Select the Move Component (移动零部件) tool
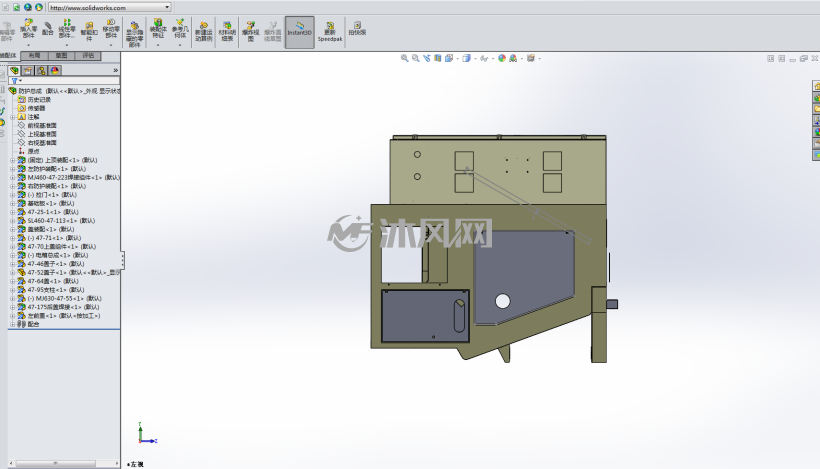The image size is (820, 469). (111, 29)
